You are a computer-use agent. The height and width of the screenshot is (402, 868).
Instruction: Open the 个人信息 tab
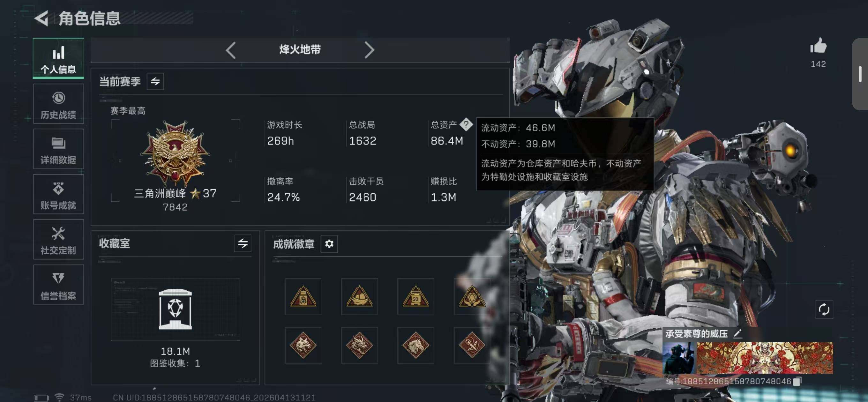click(58, 58)
